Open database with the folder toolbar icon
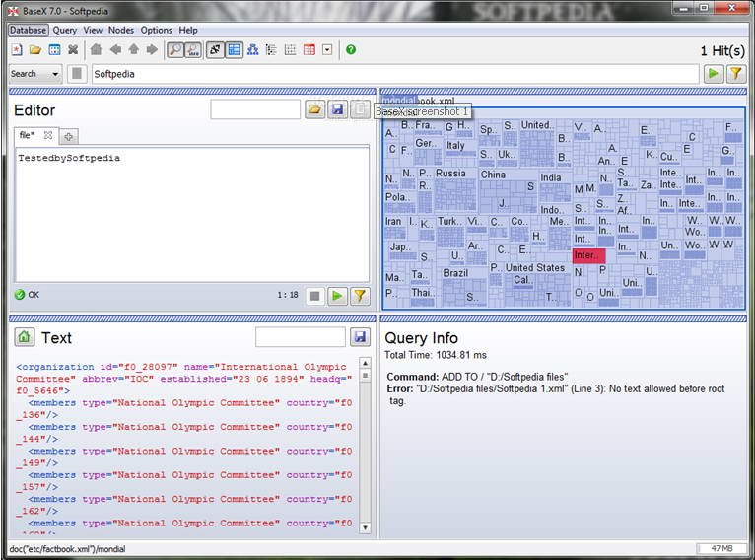 pyautogui.click(x=35, y=49)
